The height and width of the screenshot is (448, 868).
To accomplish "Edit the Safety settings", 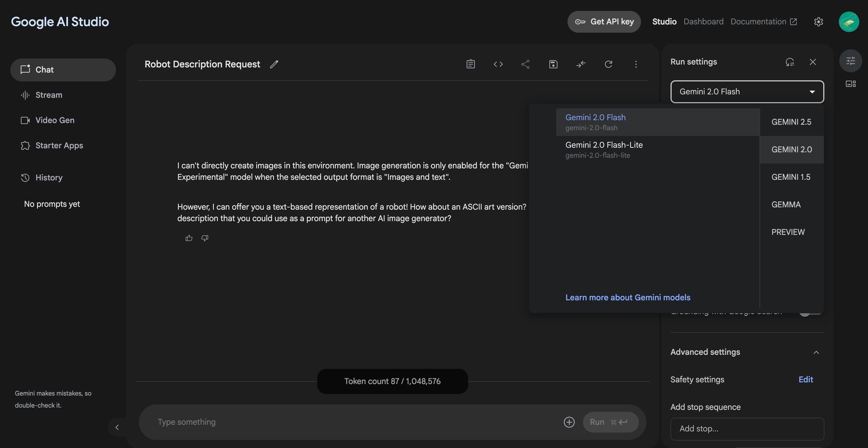I will 806,379.
